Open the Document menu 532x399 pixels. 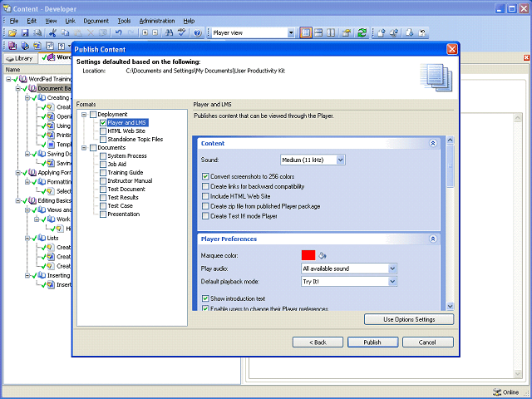coord(96,21)
